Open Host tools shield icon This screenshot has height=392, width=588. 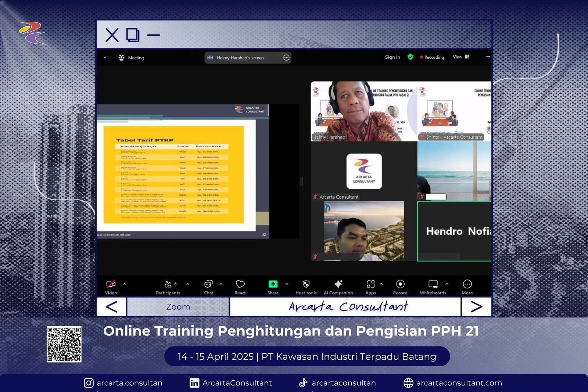point(306,284)
